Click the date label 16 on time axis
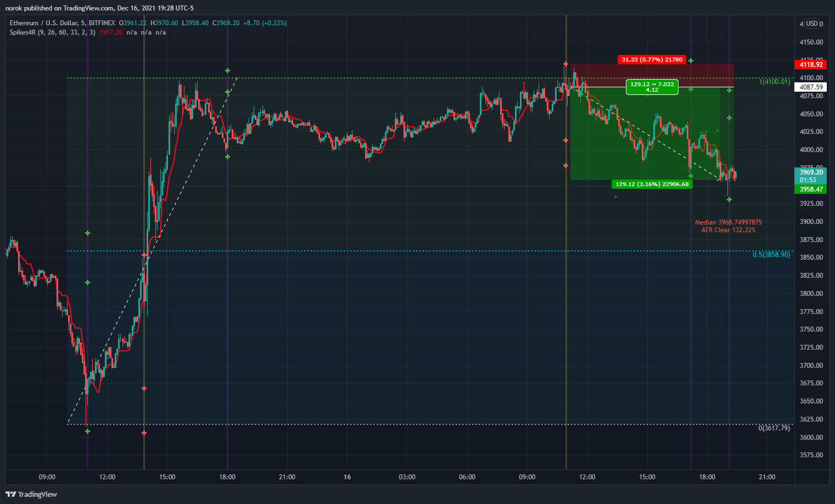Viewport: 835px width, 504px height. tap(347, 477)
